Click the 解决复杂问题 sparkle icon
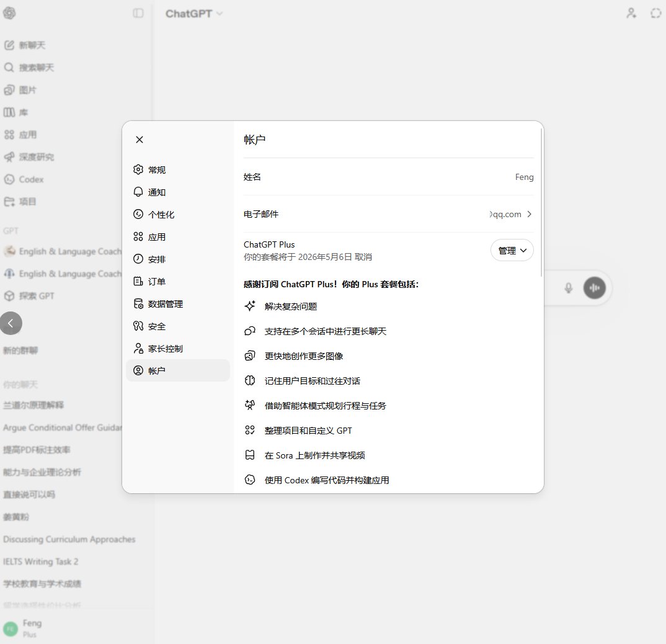 250,306
